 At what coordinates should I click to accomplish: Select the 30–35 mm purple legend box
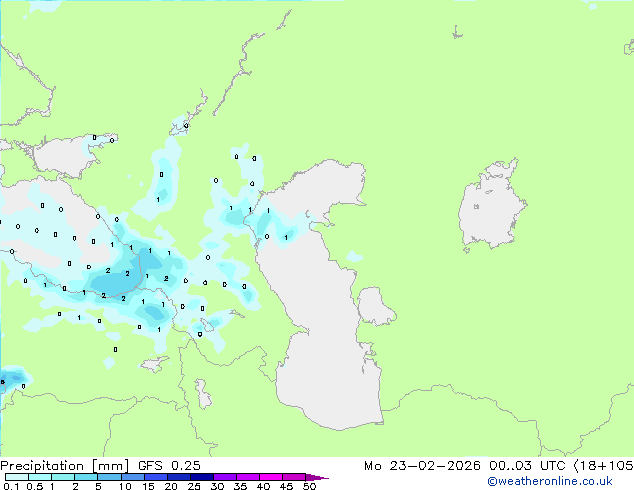(x=224, y=477)
